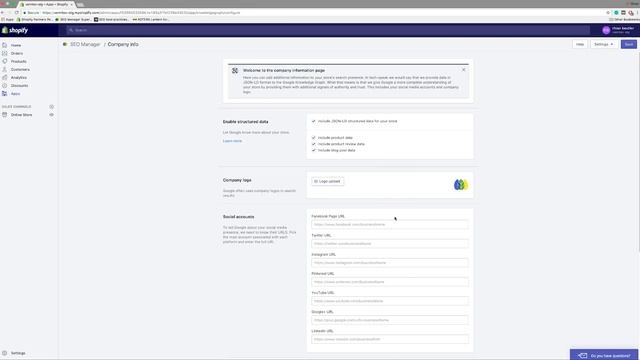Viewport: 640px width, 360px height.
Task: Focus the Instagram URL field
Action: click(x=390, y=263)
